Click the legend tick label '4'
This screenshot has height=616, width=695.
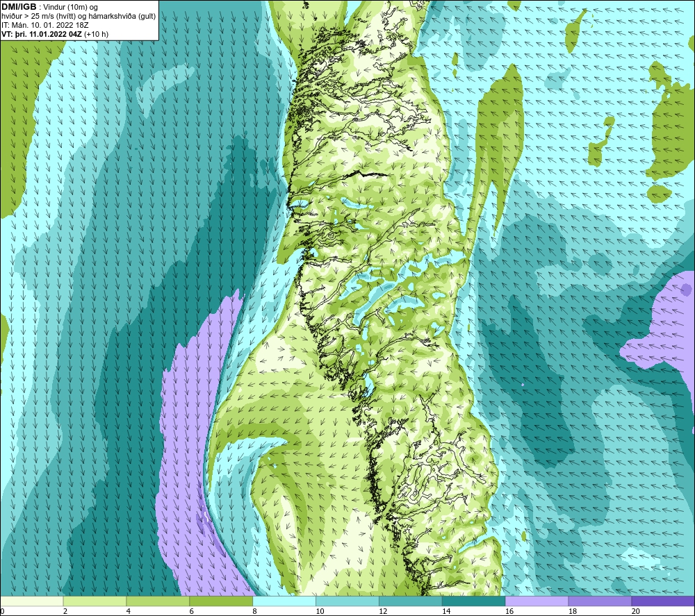pos(128,611)
